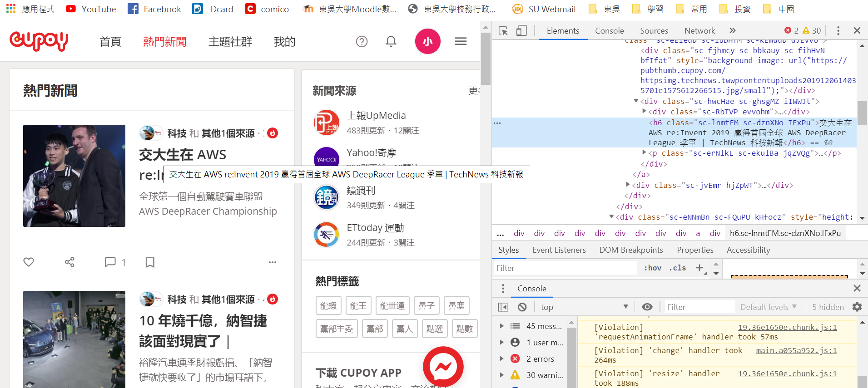Viewport: 868px width, 388px height.
Task: Toggle the device toolbar in DevTools
Action: pyautogui.click(x=521, y=30)
